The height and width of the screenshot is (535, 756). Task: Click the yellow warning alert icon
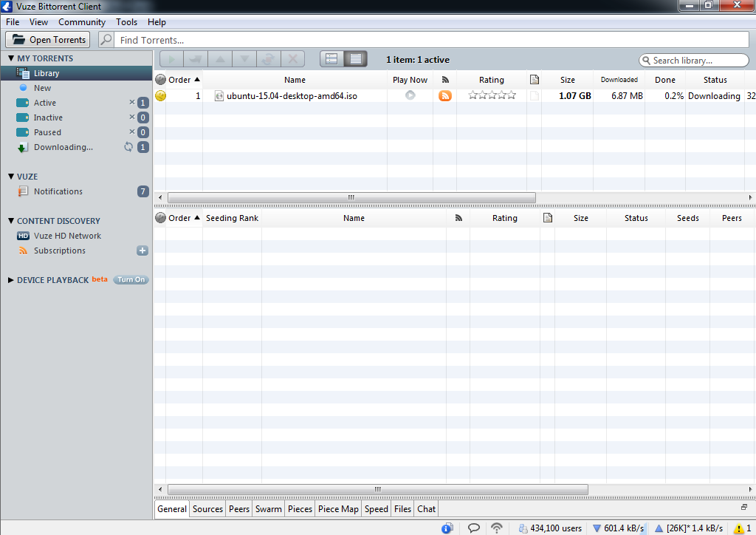[x=738, y=528]
